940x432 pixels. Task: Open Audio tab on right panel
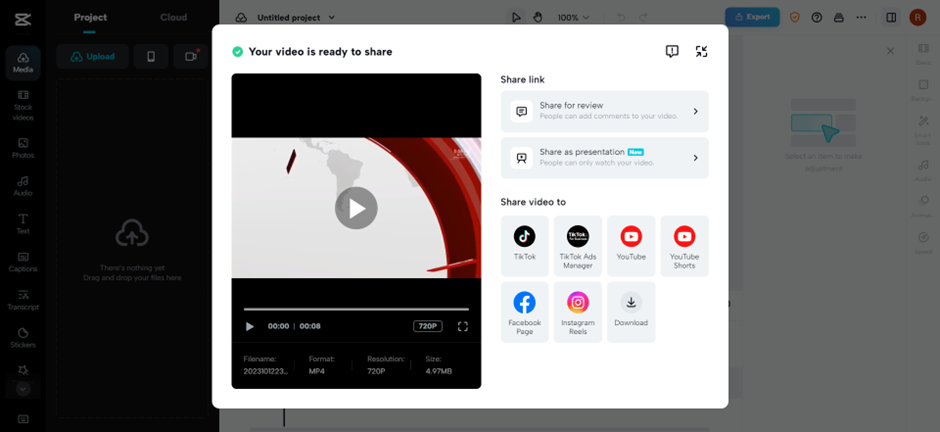tap(923, 170)
